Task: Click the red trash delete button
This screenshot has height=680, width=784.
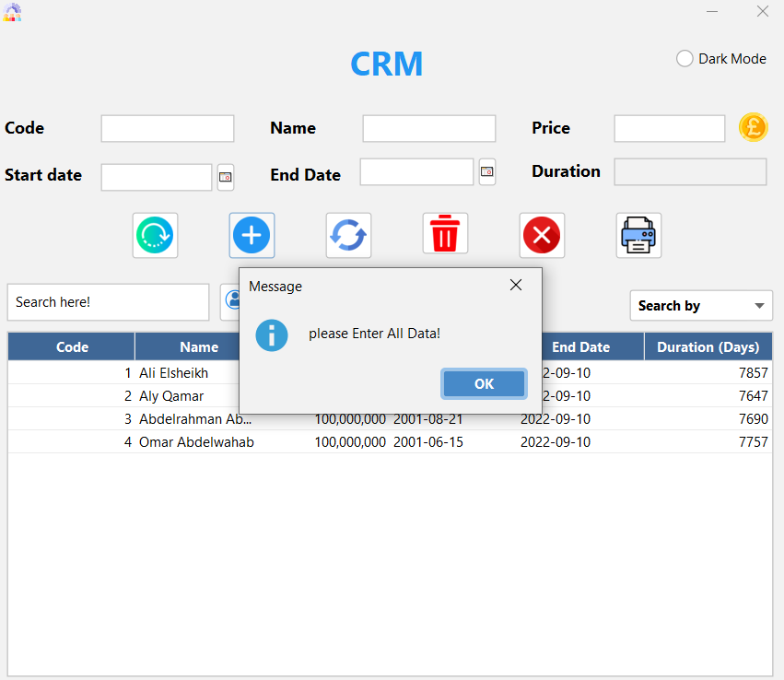Action: [445, 233]
